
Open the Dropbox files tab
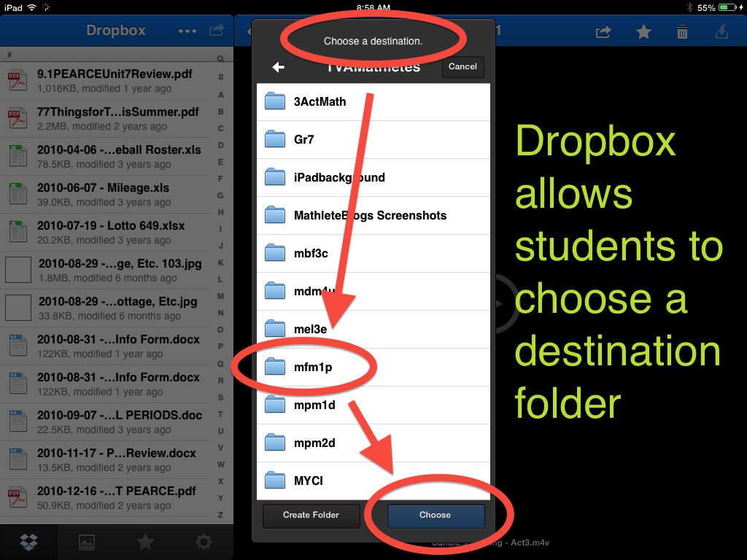click(x=29, y=542)
